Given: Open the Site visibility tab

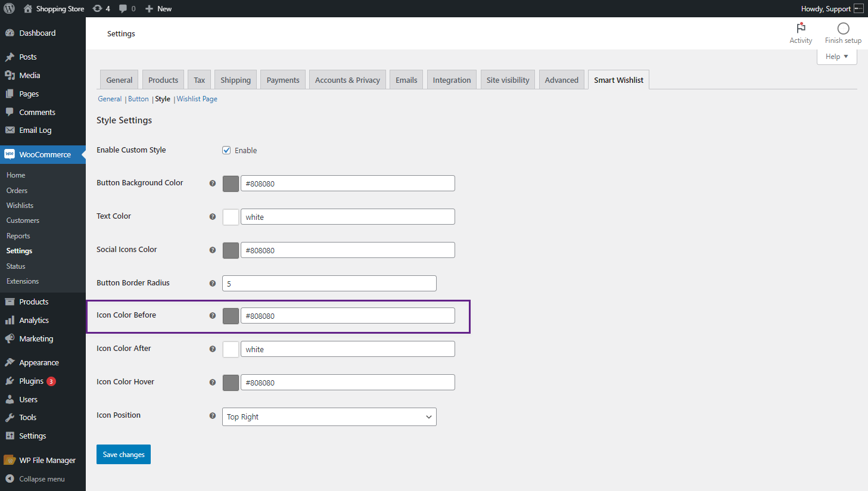Looking at the screenshot, I should (x=508, y=80).
